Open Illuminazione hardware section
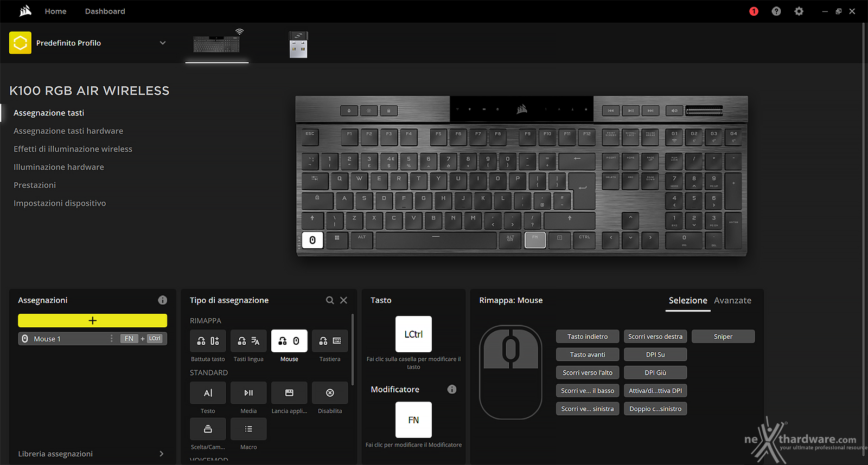This screenshot has height=465, width=868. (x=59, y=167)
